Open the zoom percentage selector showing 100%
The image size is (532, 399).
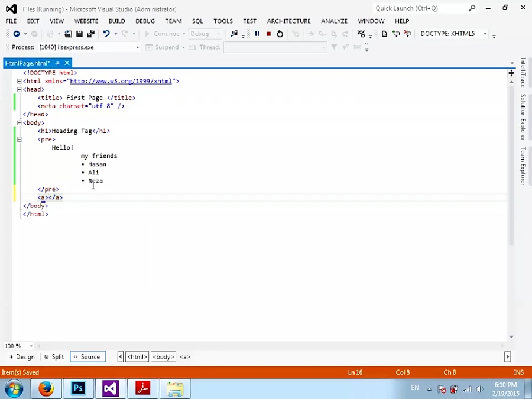pos(18,346)
